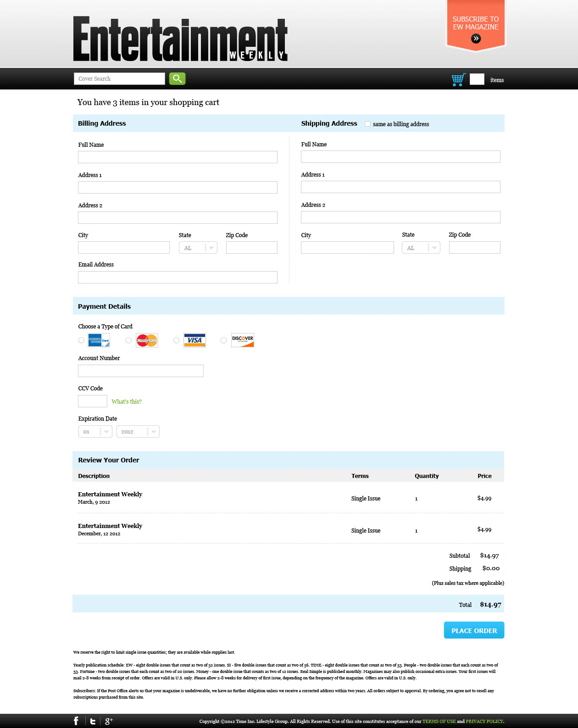Open the shopping cart icon
The width and height of the screenshot is (578, 728).
pos(458,80)
